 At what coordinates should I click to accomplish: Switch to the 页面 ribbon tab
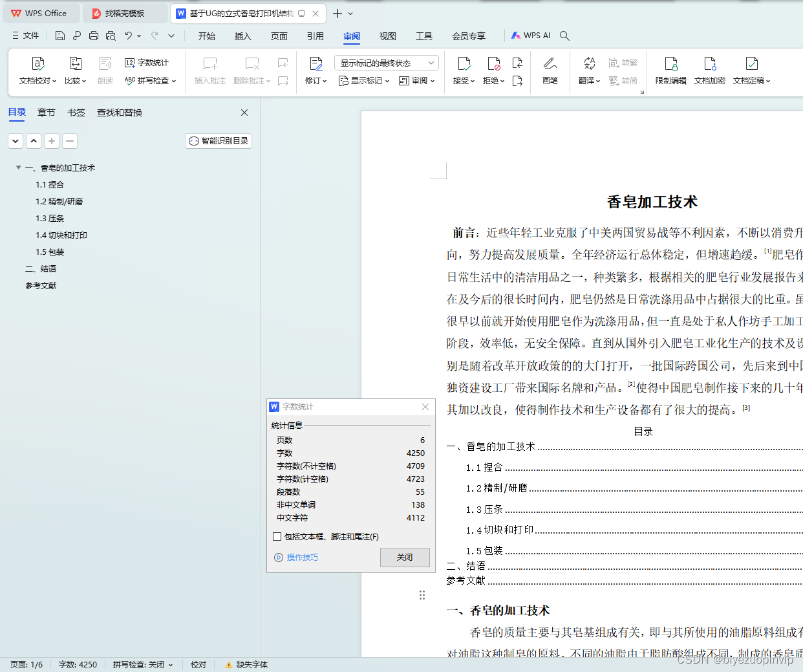coord(279,36)
